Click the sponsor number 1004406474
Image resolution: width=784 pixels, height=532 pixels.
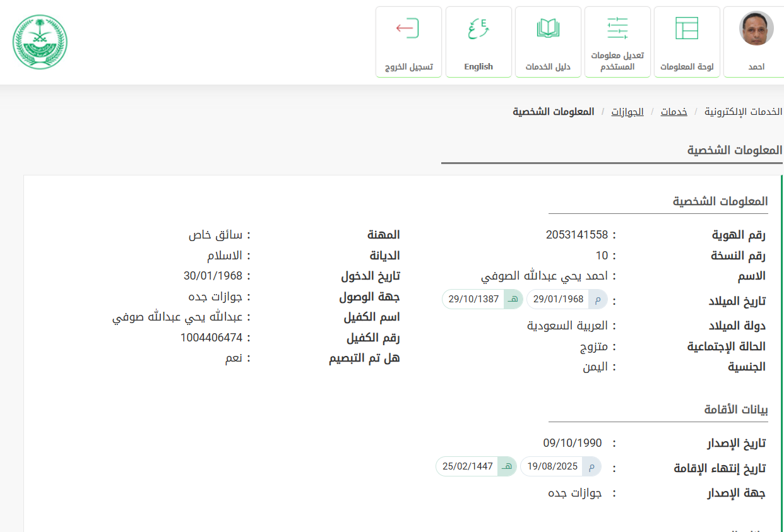click(x=211, y=337)
